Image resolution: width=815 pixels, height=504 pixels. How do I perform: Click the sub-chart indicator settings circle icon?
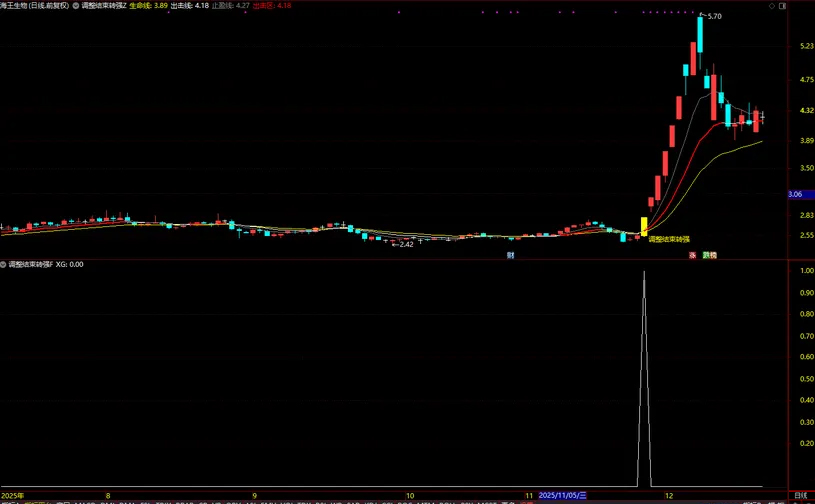tap(4, 265)
